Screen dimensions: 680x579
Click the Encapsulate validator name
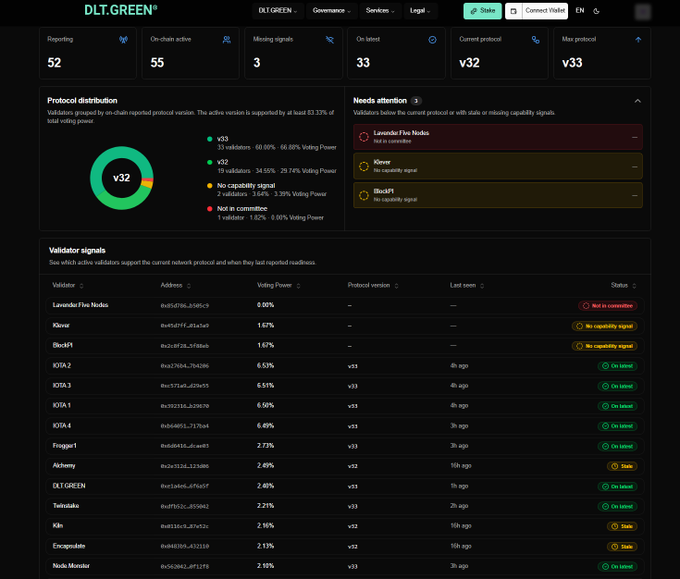69,546
